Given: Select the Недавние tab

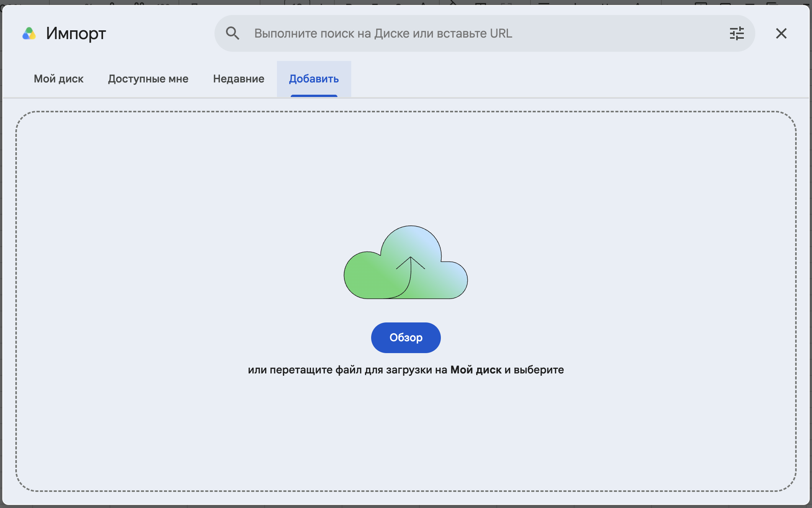Looking at the screenshot, I should pyautogui.click(x=239, y=79).
